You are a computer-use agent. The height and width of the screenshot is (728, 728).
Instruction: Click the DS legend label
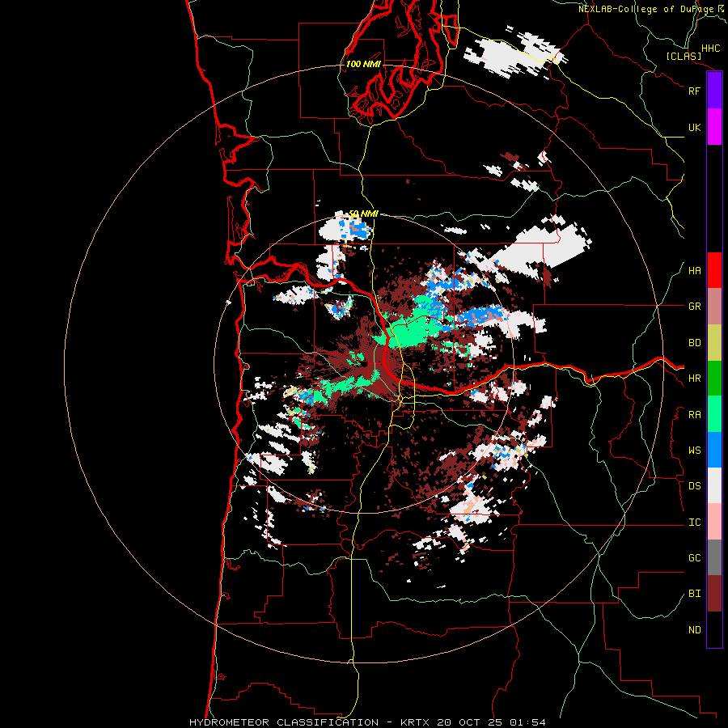tap(694, 486)
